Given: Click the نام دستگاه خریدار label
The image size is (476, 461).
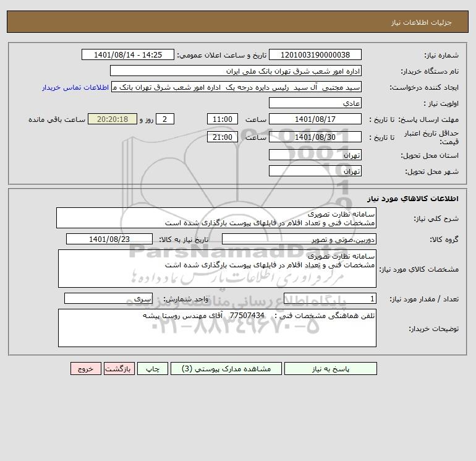Looking at the screenshot, I should (x=430, y=71).
